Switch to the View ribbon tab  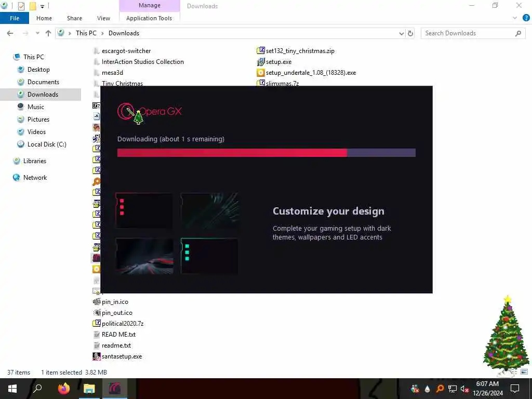click(103, 18)
